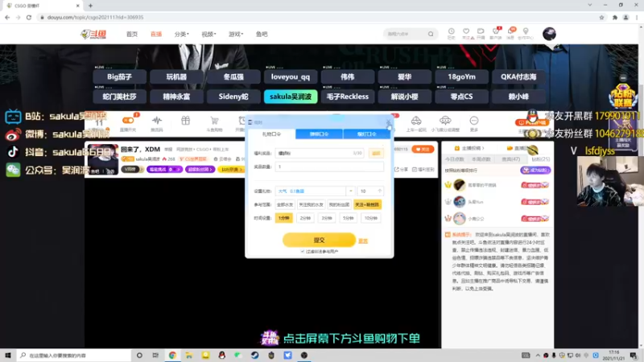Open the Big茄子 streamer button
644x362 pixels.
click(x=119, y=76)
